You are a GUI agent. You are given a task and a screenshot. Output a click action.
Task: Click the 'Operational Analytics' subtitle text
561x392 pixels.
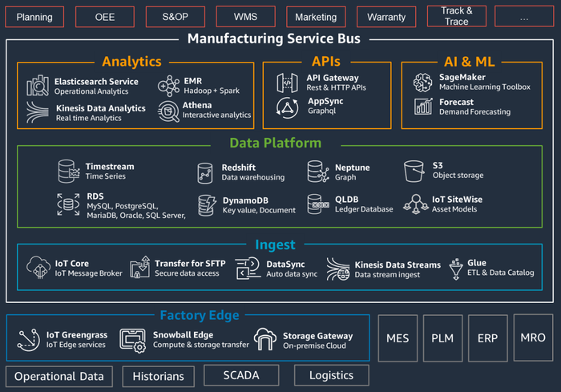click(91, 91)
